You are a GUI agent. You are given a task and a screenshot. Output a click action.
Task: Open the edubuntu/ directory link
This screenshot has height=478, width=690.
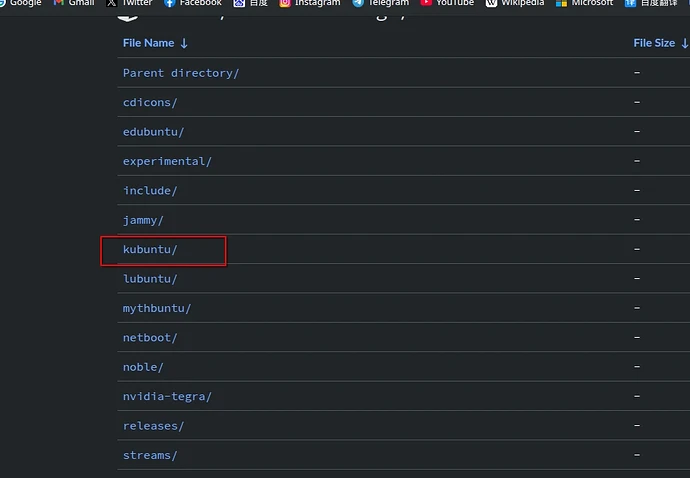(153, 132)
